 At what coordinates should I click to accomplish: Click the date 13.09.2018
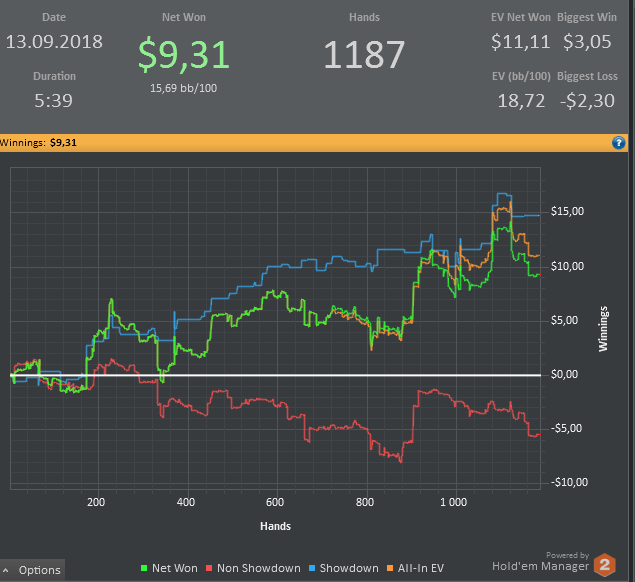pyautogui.click(x=54, y=42)
